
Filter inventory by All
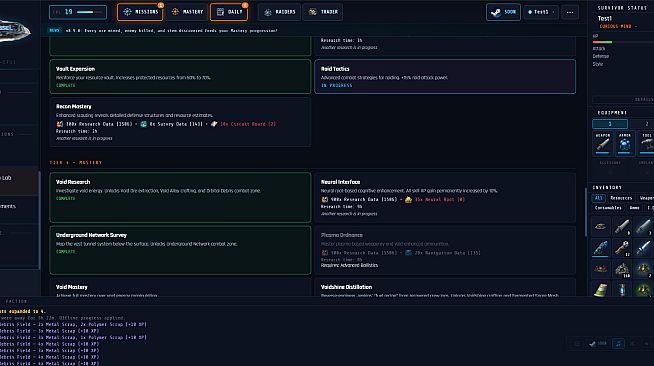click(x=599, y=198)
